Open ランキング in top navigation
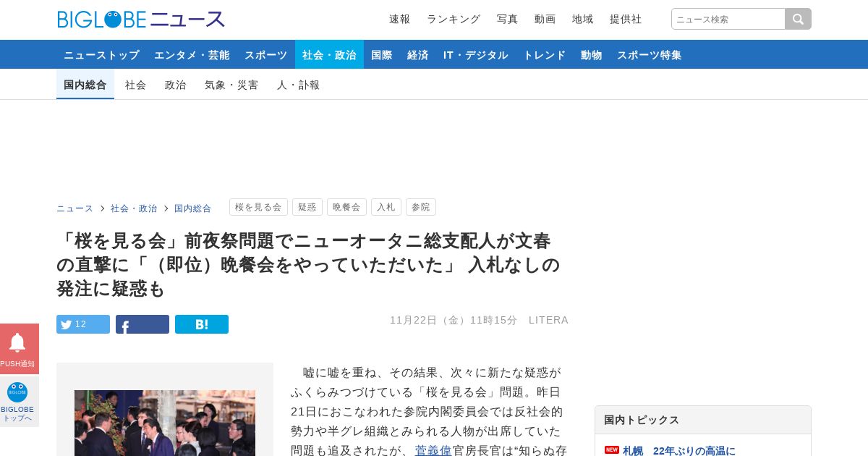This screenshot has width=868, height=456. (454, 19)
